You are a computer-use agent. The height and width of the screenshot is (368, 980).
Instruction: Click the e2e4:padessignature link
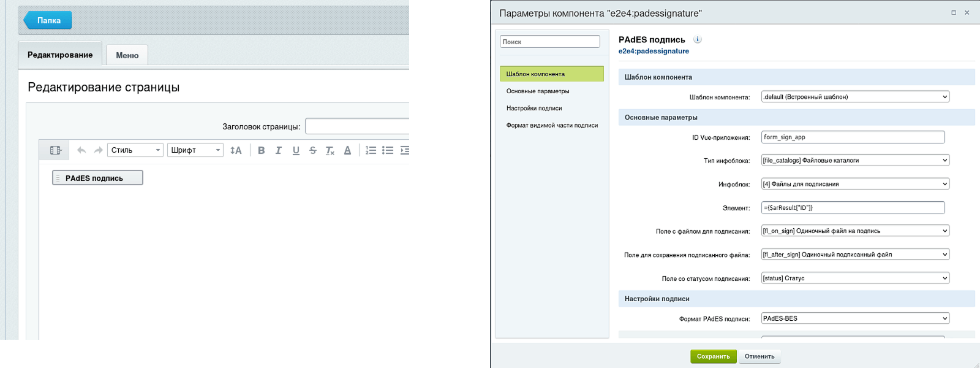[654, 51]
